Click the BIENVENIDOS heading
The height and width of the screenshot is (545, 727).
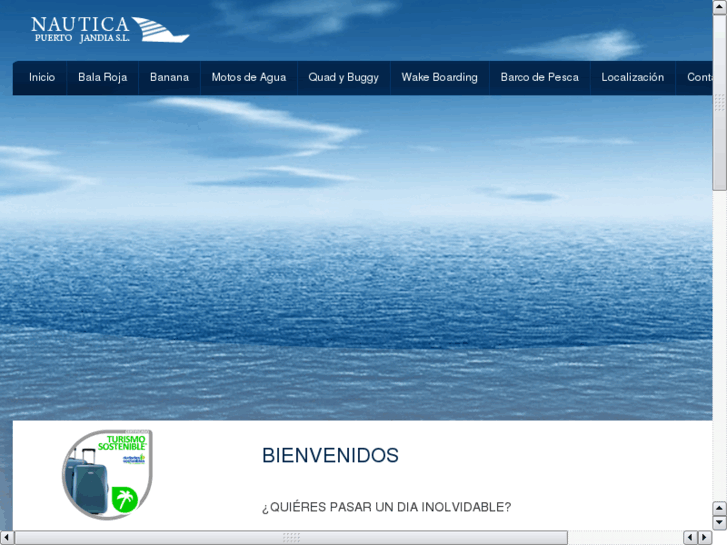click(x=330, y=455)
